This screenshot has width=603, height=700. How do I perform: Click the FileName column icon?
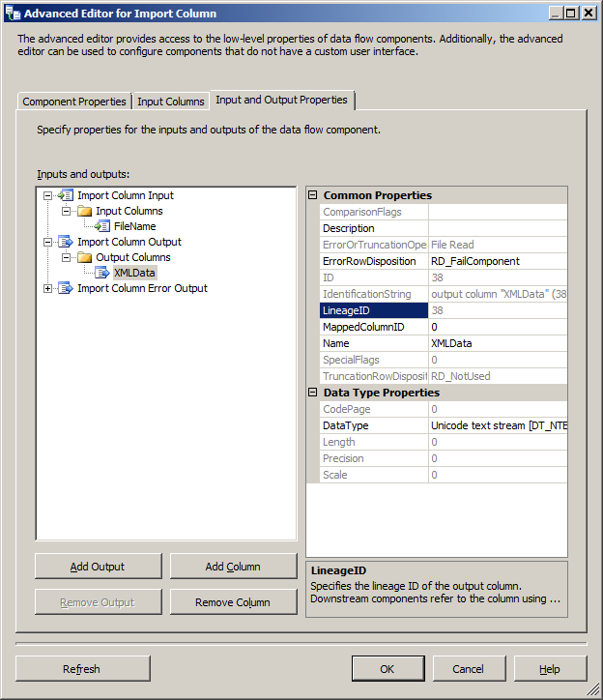[102, 226]
